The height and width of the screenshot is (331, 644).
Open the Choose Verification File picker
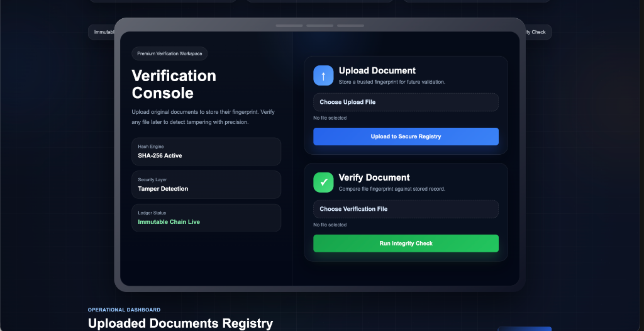tap(406, 209)
